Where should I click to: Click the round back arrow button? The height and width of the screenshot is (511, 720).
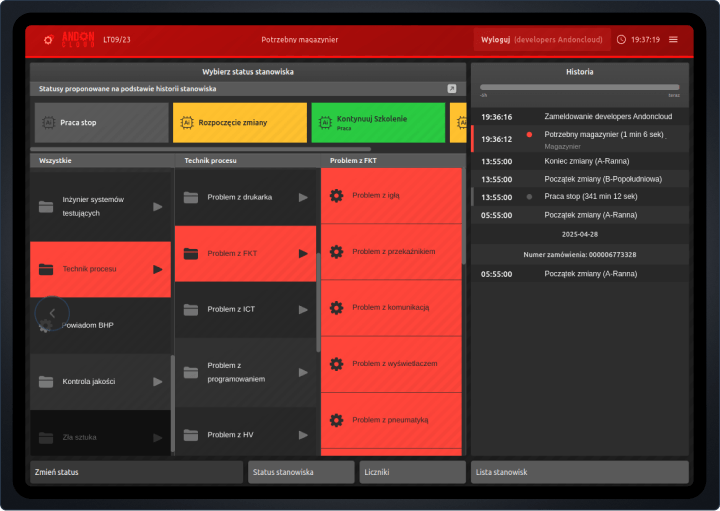52,313
